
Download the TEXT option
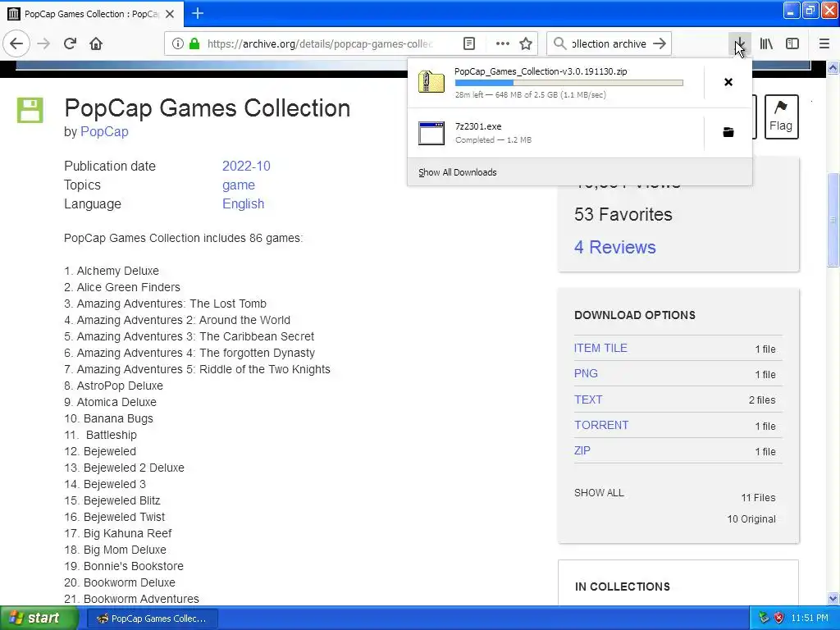coord(588,399)
